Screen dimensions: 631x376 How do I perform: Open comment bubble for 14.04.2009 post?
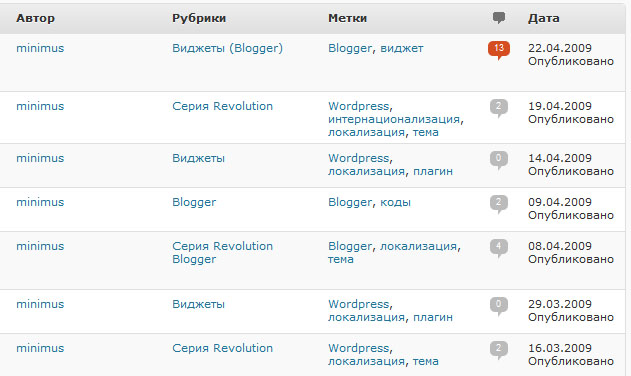pyautogui.click(x=499, y=160)
